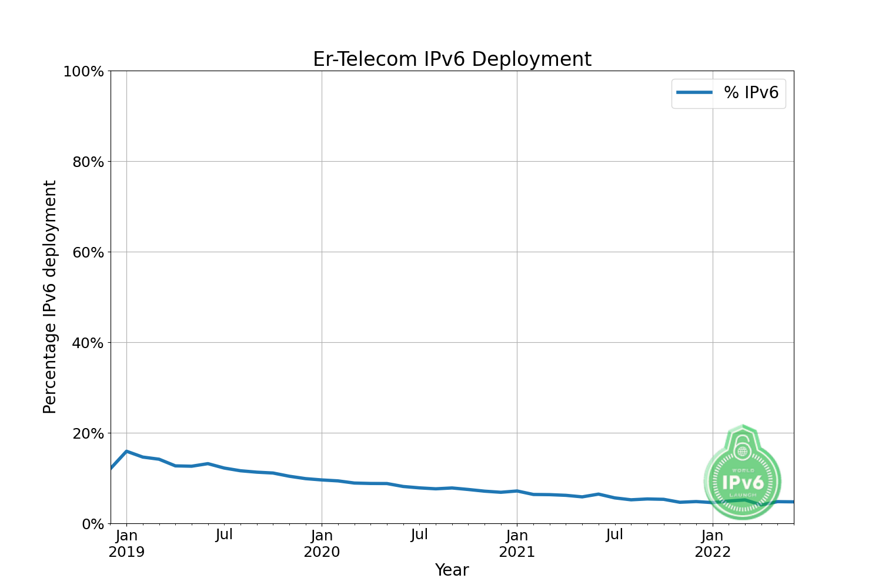The width and height of the screenshot is (882, 588).
Task: Click the 'Jul' label between 2021 and 2022
Action: [x=614, y=535]
